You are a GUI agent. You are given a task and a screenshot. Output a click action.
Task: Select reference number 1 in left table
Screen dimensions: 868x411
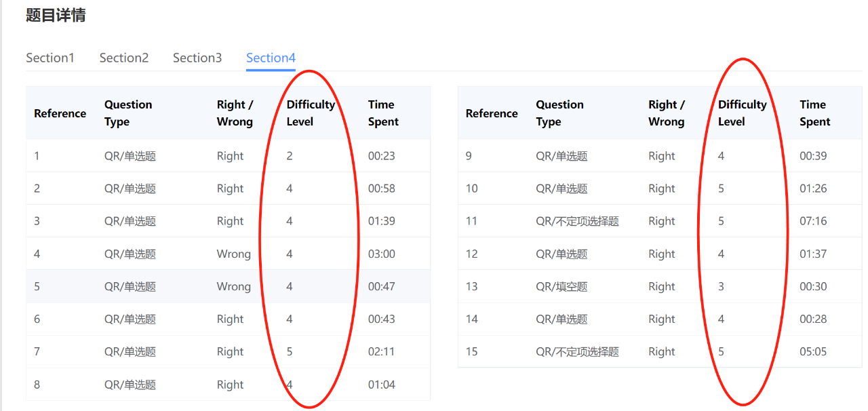click(x=37, y=156)
